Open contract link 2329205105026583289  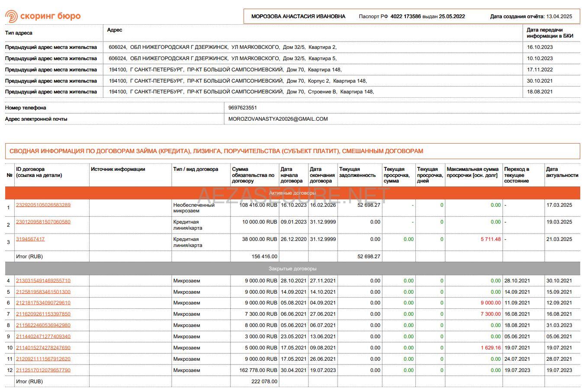pyautogui.click(x=43, y=205)
